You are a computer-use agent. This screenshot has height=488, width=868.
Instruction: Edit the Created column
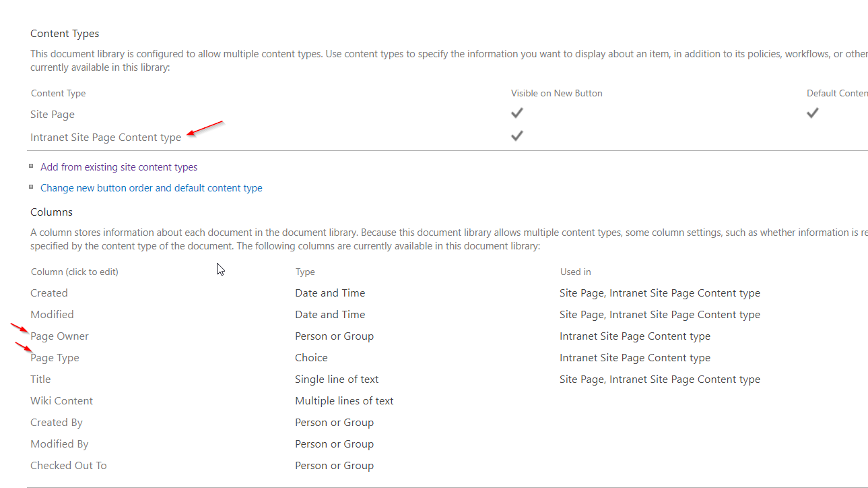49,293
